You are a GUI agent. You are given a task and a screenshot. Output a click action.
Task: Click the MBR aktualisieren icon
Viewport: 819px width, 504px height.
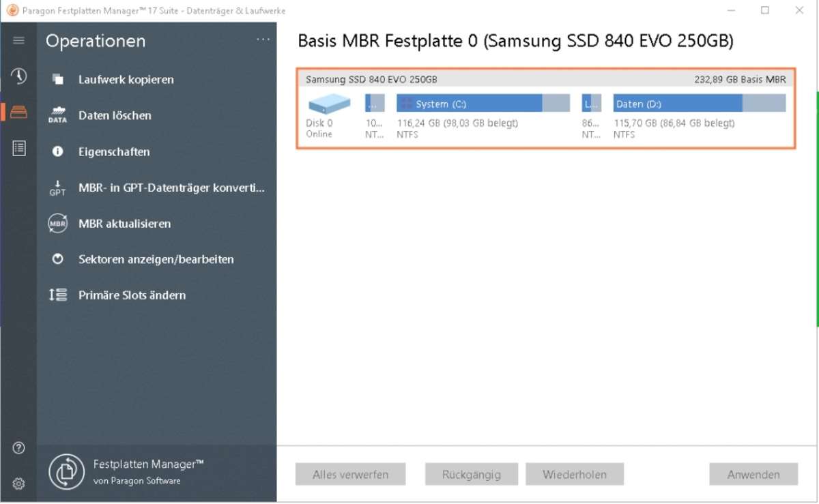58,224
